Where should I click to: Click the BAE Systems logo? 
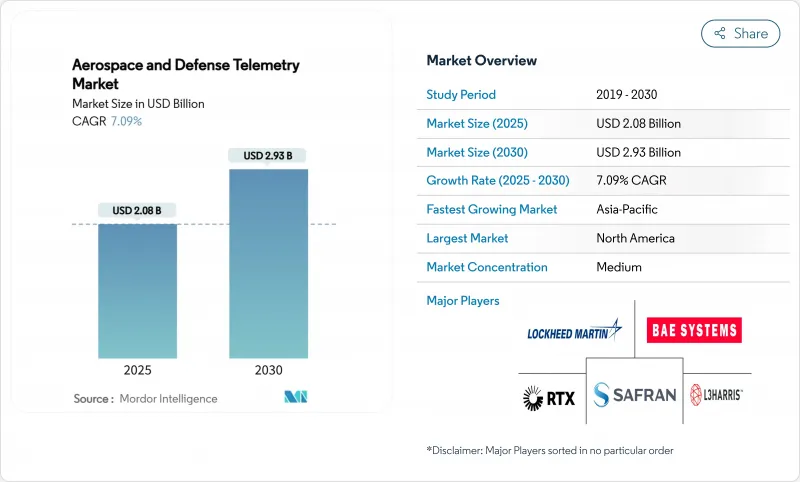[694, 329]
